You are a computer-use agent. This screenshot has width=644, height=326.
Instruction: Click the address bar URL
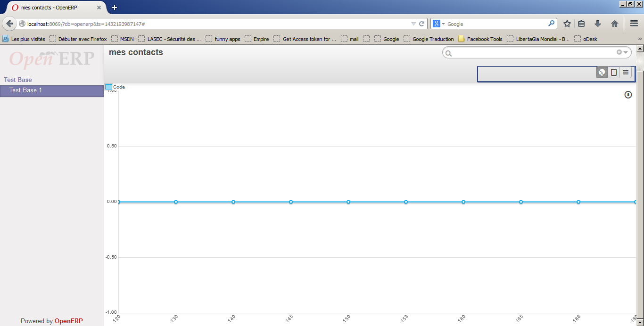click(x=86, y=24)
